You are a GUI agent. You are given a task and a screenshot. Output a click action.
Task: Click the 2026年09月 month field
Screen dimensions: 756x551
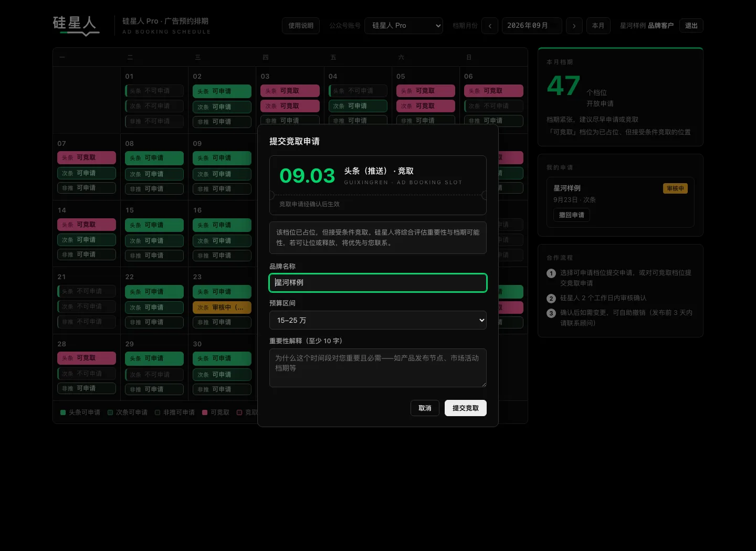click(532, 26)
